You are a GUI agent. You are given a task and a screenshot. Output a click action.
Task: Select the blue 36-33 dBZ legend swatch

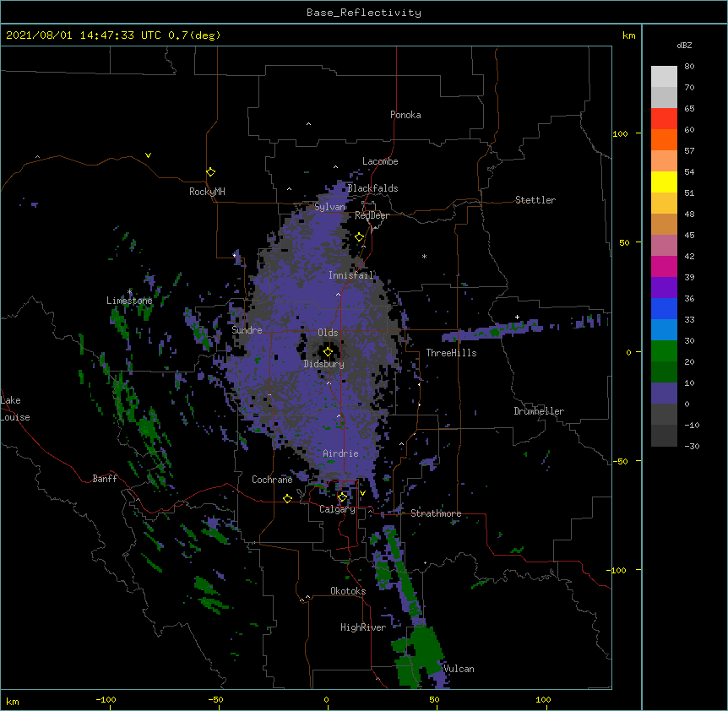click(664, 308)
